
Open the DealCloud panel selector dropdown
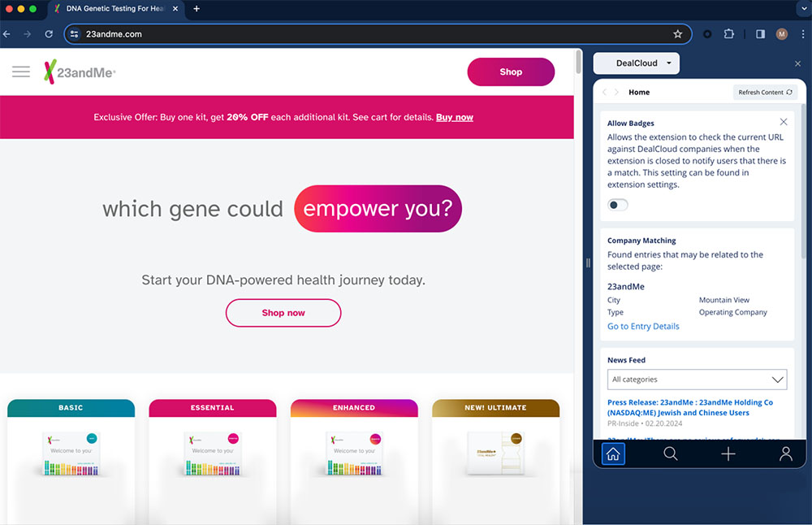point(637,63)
